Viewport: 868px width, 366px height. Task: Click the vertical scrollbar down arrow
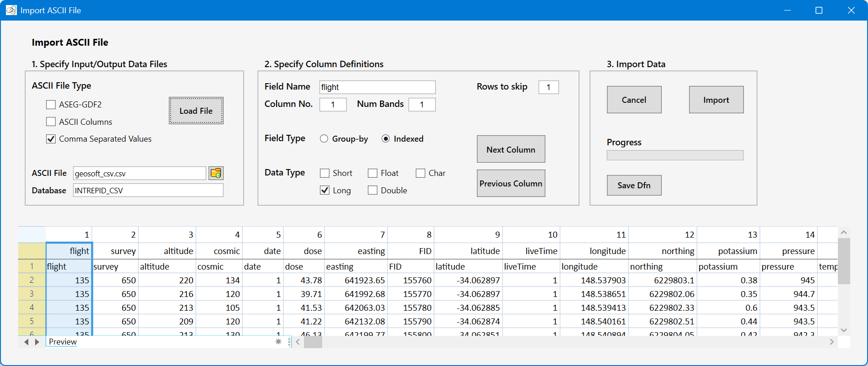point(844,330)
